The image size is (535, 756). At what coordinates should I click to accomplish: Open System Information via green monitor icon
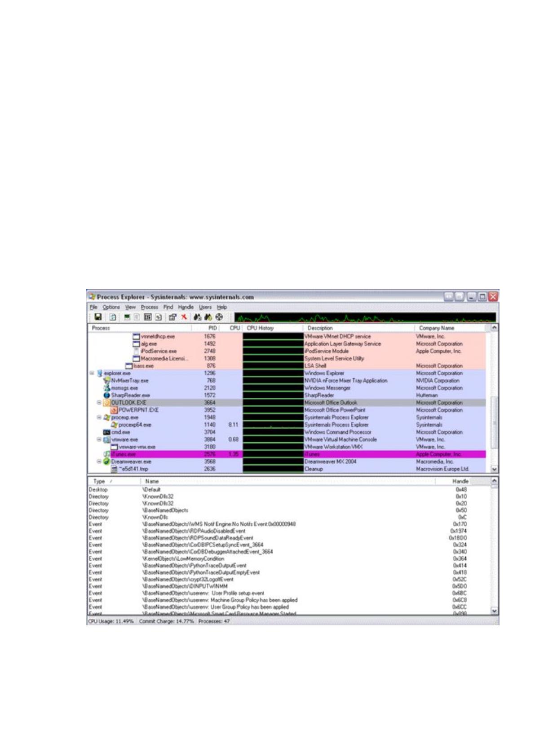coord(128,317)
